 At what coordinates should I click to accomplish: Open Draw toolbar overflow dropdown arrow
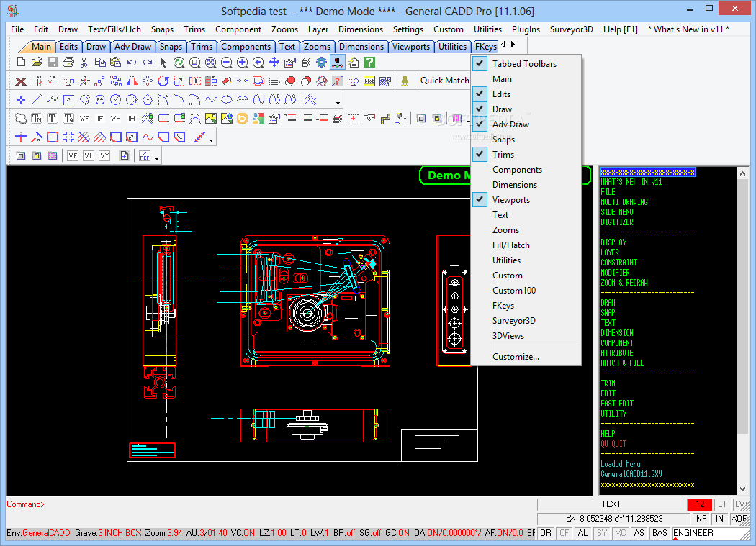338,103
